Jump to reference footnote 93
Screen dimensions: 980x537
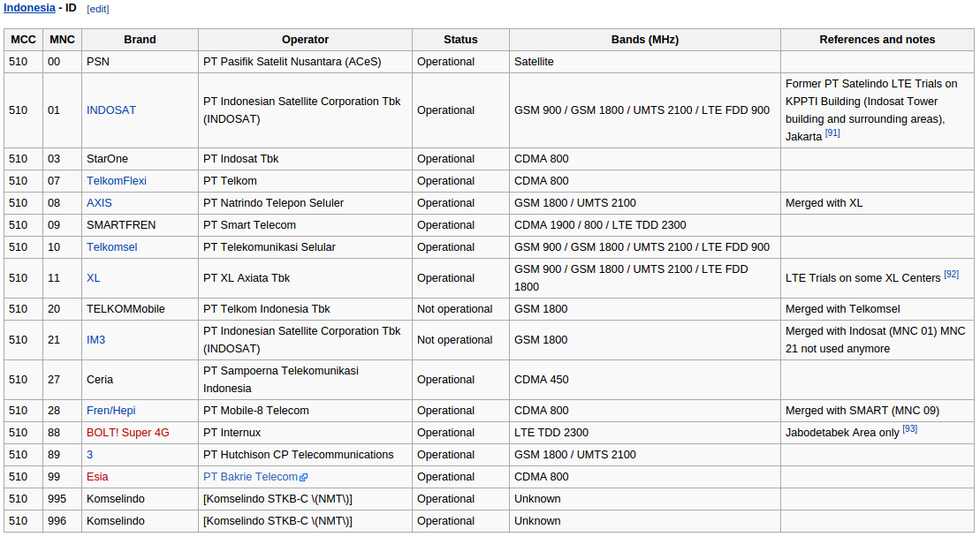tap(910, 429)
